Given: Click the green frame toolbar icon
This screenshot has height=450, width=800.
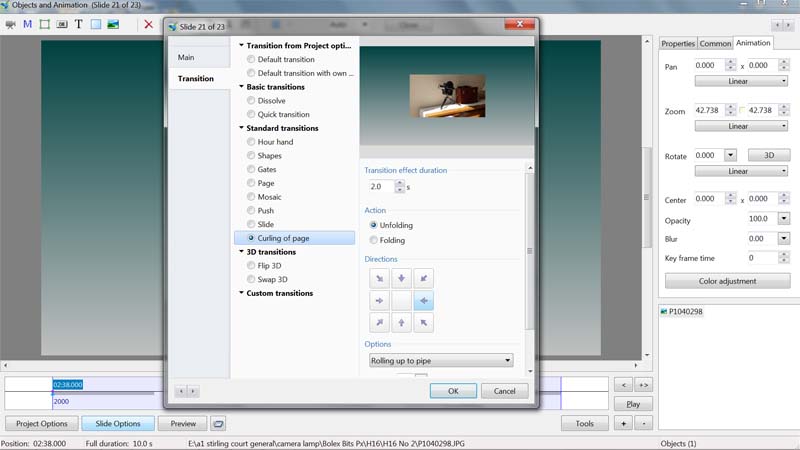Looking at the screenshot, I should pyautogui.click(x=44, y=24).
